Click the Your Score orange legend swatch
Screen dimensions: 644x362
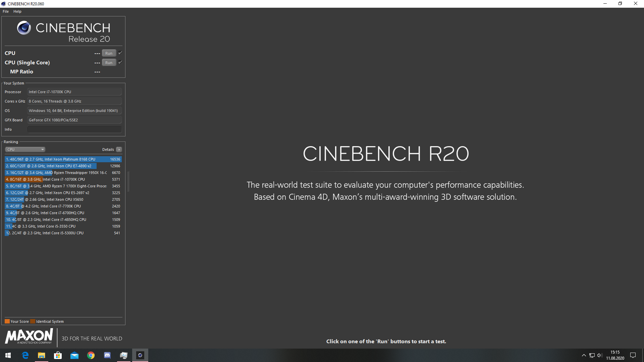point(7,321)
